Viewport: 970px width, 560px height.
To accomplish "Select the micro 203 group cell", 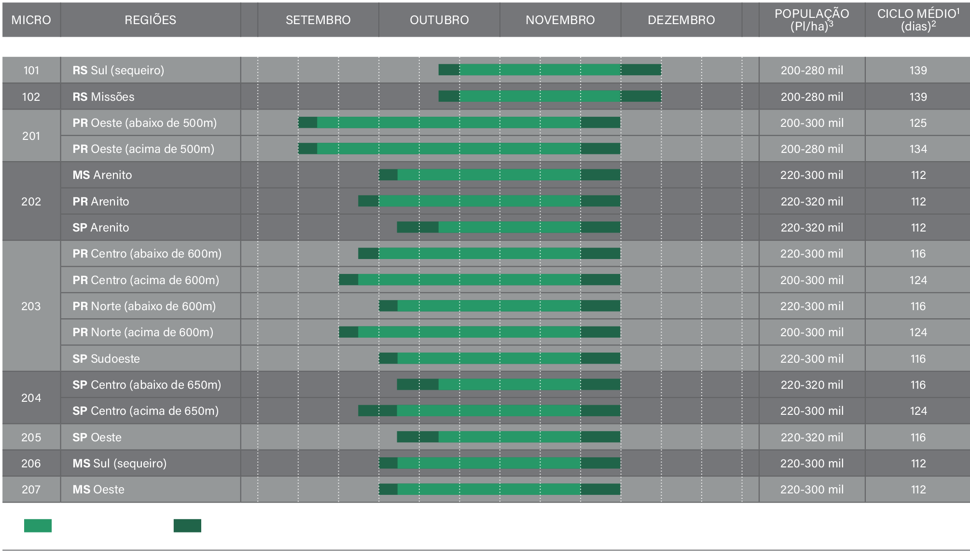I will click(x=31, y=306).
